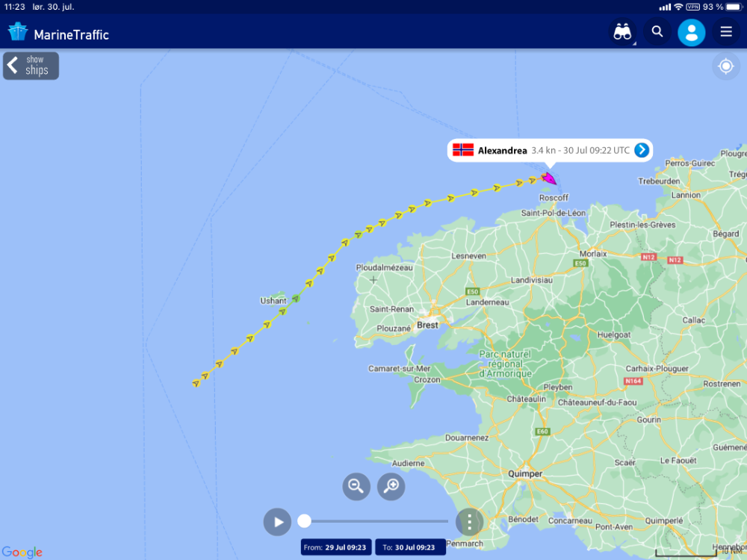The image size is (747, 560).
Task: Click the Ushant island label
Action: tap(273, 300)
